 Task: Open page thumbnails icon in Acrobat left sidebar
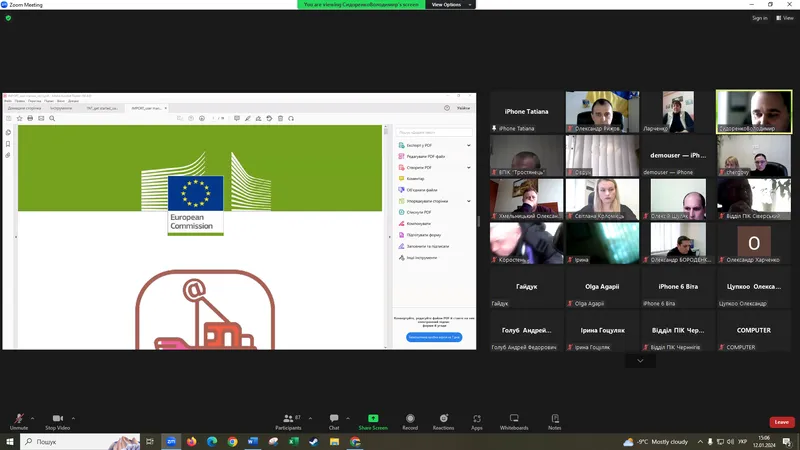click(8, 133)
